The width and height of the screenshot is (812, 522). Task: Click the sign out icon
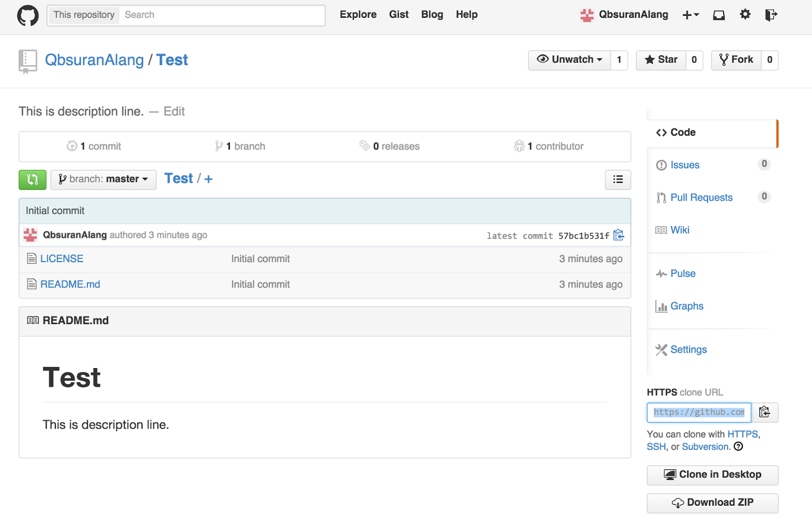coord(771,15)
